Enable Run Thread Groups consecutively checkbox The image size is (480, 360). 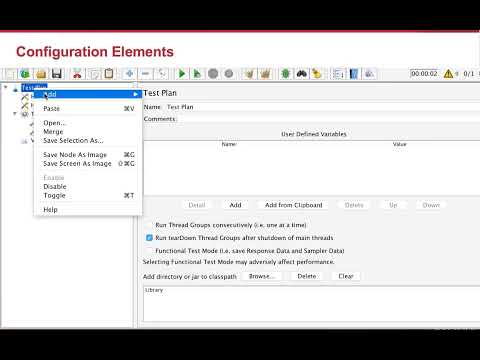(149, 225)
